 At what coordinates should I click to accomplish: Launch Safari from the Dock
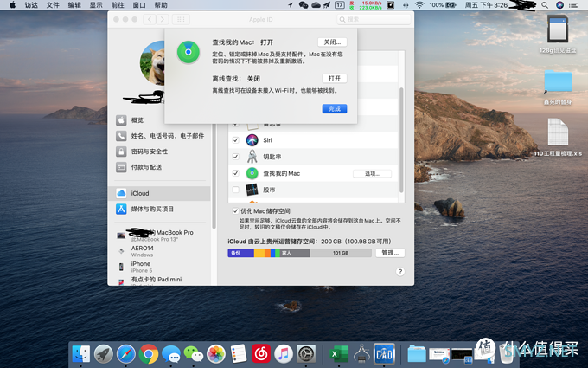click(x=126, y=354)
